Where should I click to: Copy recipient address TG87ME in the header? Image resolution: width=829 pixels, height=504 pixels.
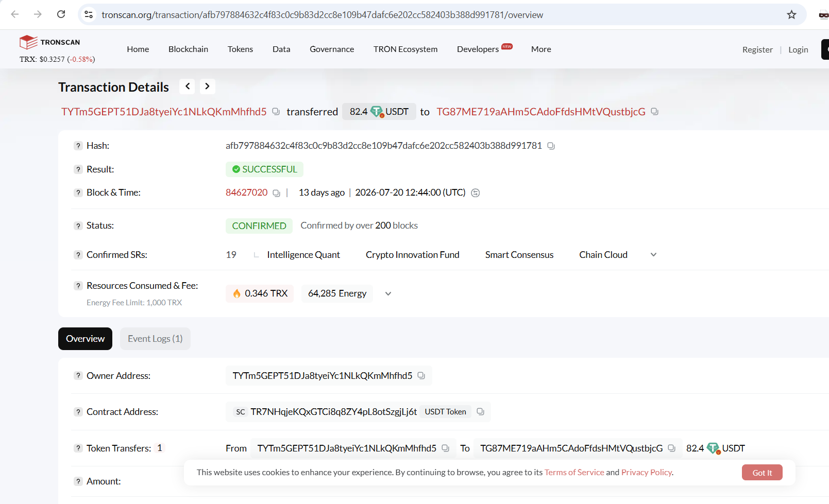[654, 112]
